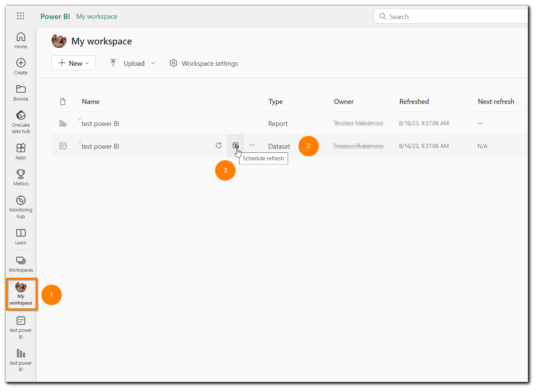Open Monitoring hub
Image resolution: width=538 pixels, height=392 pixels.
[x=21, y=207]
